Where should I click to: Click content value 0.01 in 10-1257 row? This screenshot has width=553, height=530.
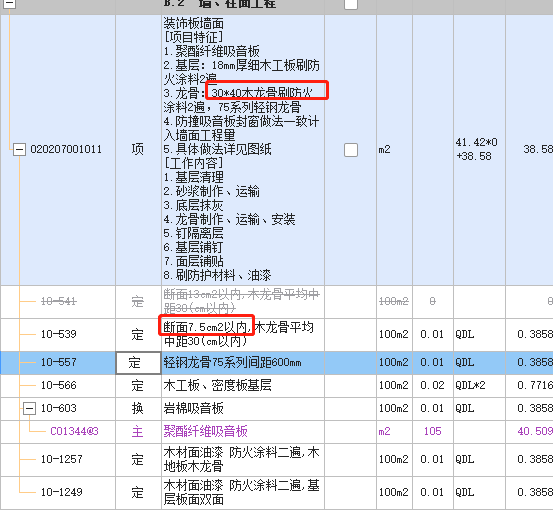pyautogui.click(x=432, y=459)
